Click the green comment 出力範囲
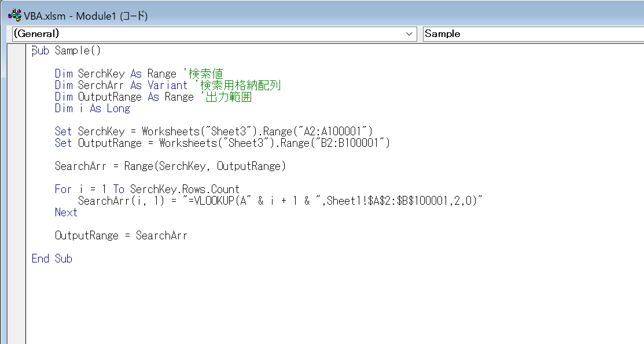The width and height of the screenshot is (644, 344). (x=226, y=97)
